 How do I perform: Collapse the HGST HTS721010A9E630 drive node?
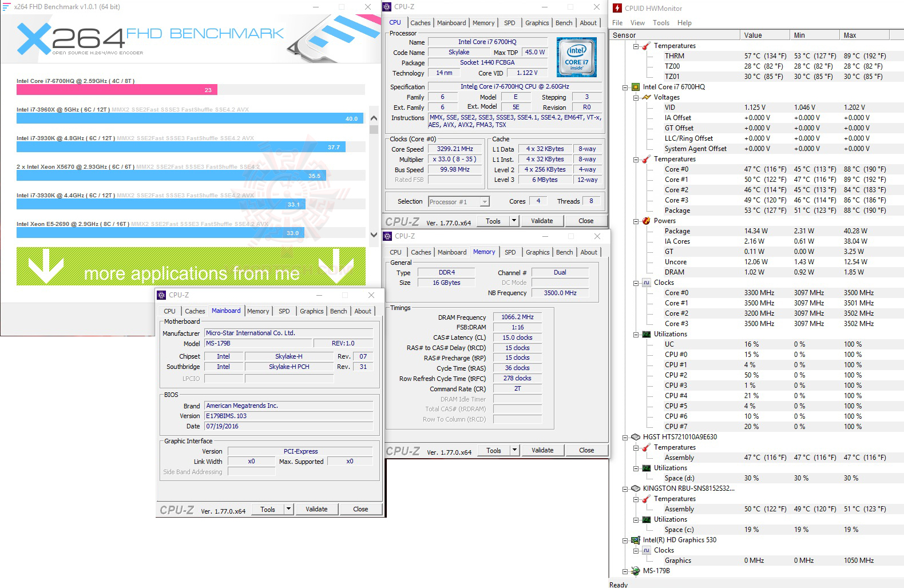coord(625,438)
